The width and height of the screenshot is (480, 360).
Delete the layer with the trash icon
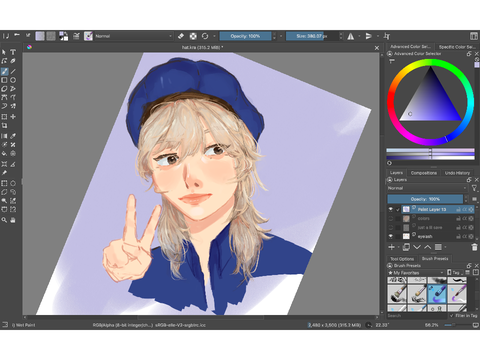[474, 247]
